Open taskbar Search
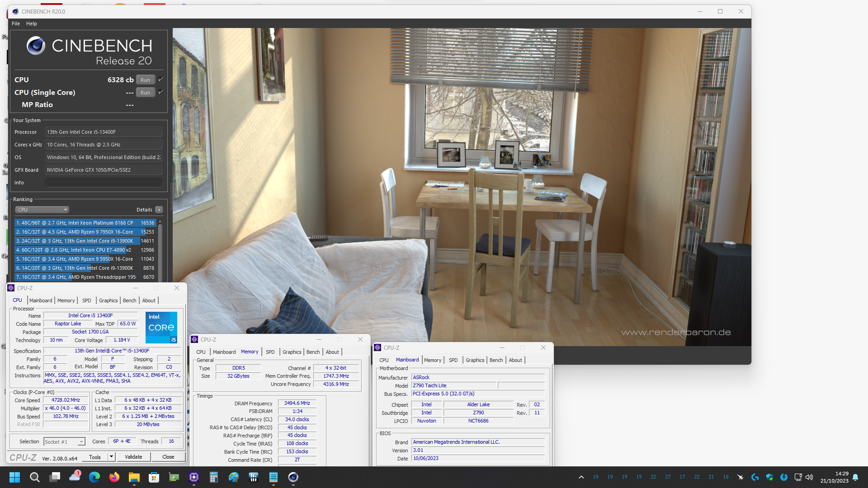Viewport: 868px width, 488px height. pyautogui.click(x=34, y=477)
